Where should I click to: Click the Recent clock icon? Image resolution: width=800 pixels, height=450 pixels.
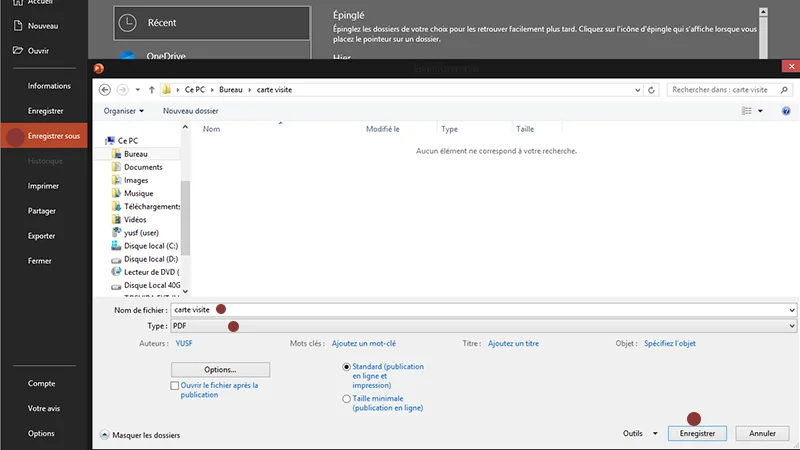pos(128,23)
